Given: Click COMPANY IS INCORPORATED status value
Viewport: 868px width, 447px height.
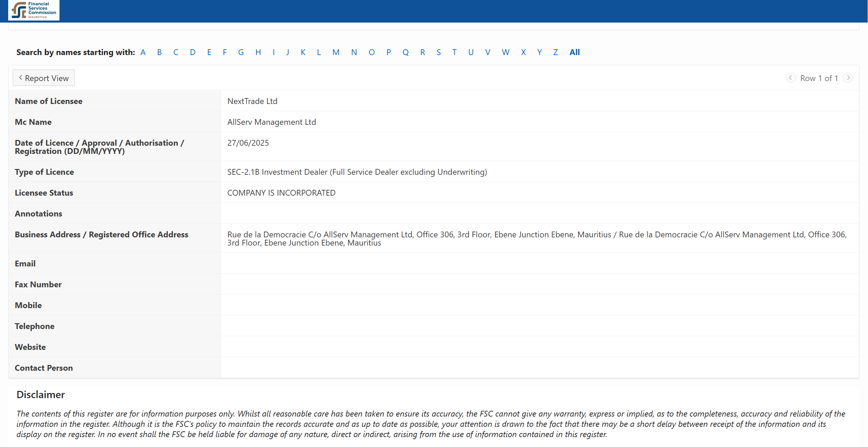Looking at the screenshot, I should pos(281,193).
